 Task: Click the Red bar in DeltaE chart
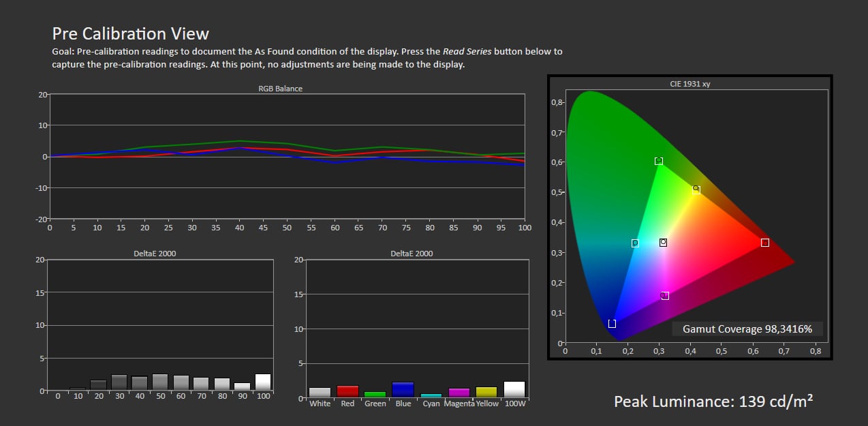pyautogui.click(x=347, y=392)
